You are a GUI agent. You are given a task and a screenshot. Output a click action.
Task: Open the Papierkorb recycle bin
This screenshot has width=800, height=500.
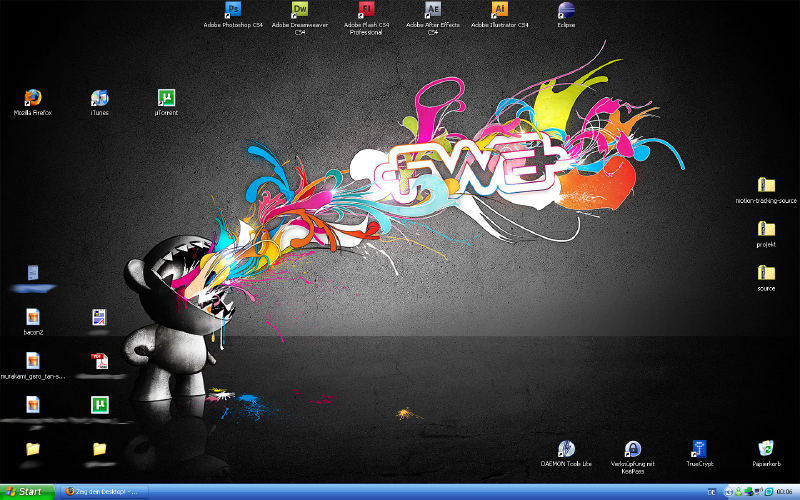coord(766,453)
